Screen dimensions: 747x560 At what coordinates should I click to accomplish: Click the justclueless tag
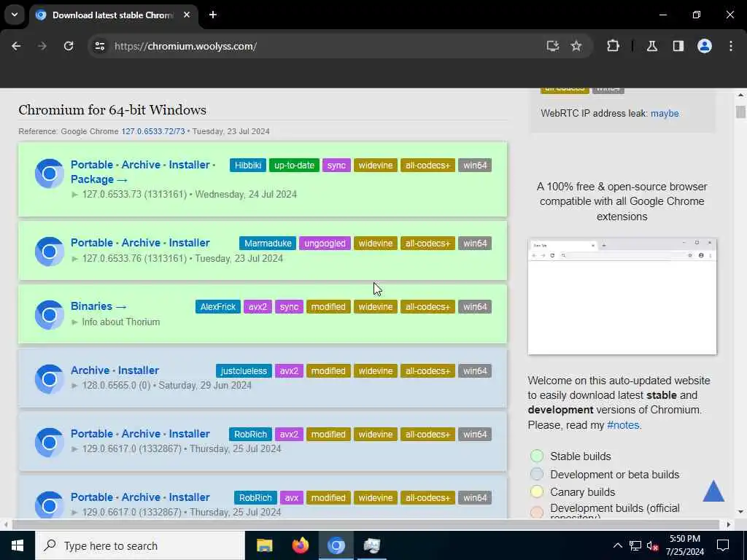click(x=244, y=371)
